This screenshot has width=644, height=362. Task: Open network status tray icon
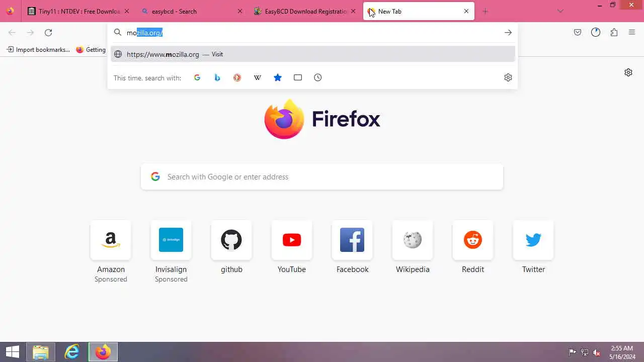point(585,352)
